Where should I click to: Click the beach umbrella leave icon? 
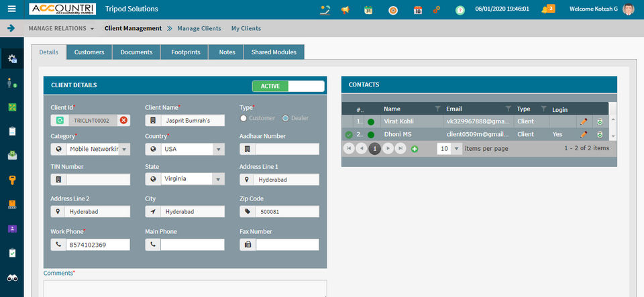(x=325, y=10)
